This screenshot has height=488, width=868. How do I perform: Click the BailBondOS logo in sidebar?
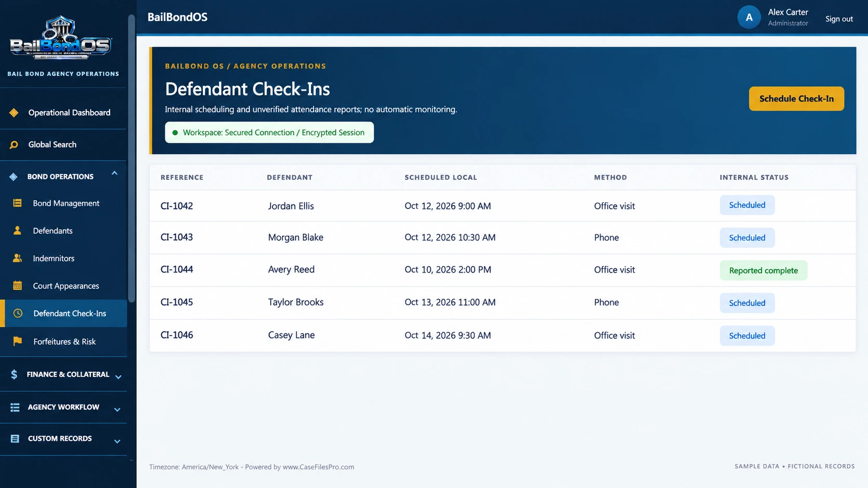point(60,38)
